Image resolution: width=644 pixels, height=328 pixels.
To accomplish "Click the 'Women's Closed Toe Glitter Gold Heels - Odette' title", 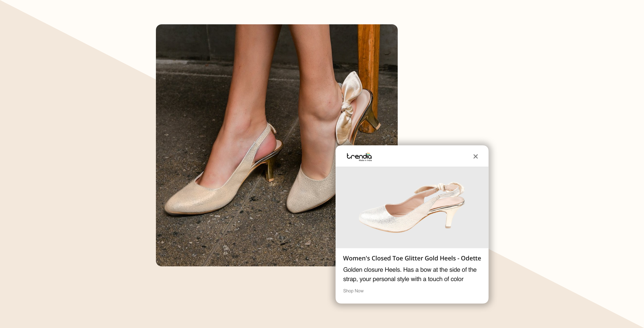I will 412,258.
